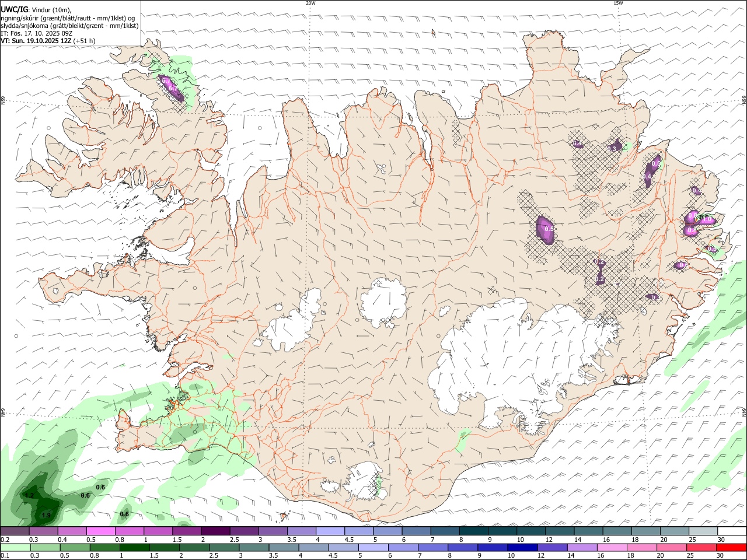Image resolution: width=747 pixels, height=560 pixels.
Task: Select the white top-row swatch at 30
Action: coord(732,531)
